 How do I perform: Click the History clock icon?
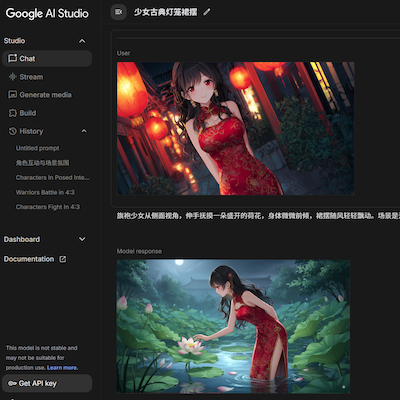coord(12,131)
